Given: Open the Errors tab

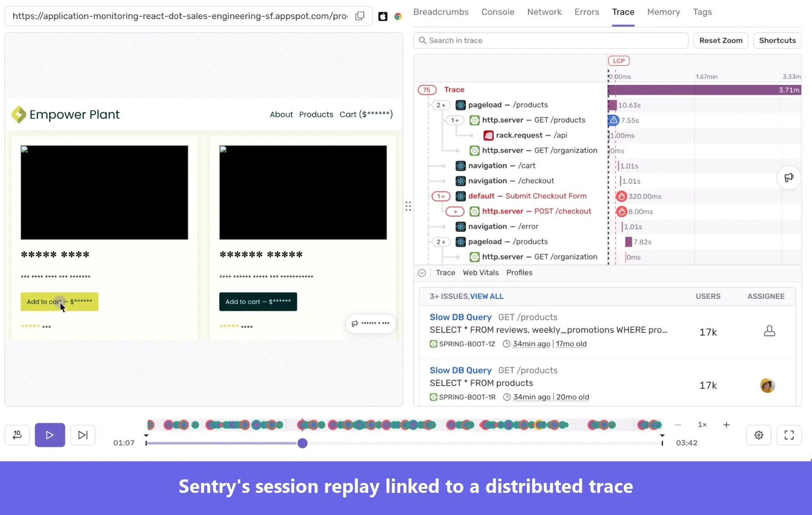Looking at the screenshot, I should pos(586,12).
